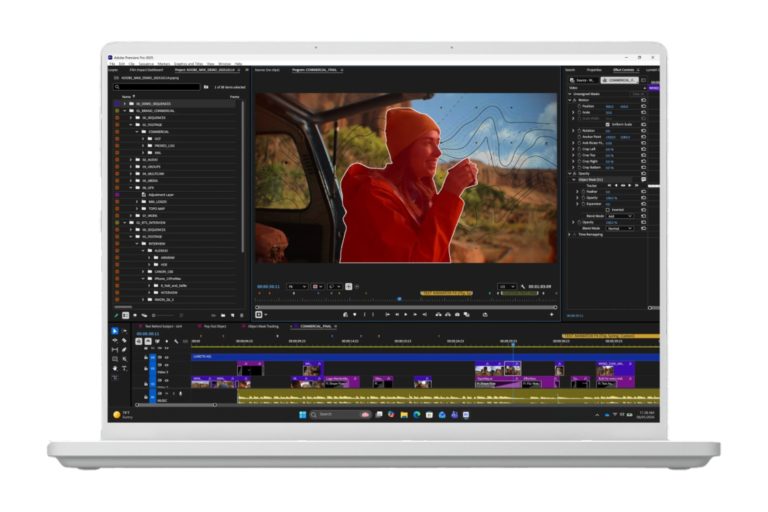Add a marker in Program Monitor

(355, 315)
